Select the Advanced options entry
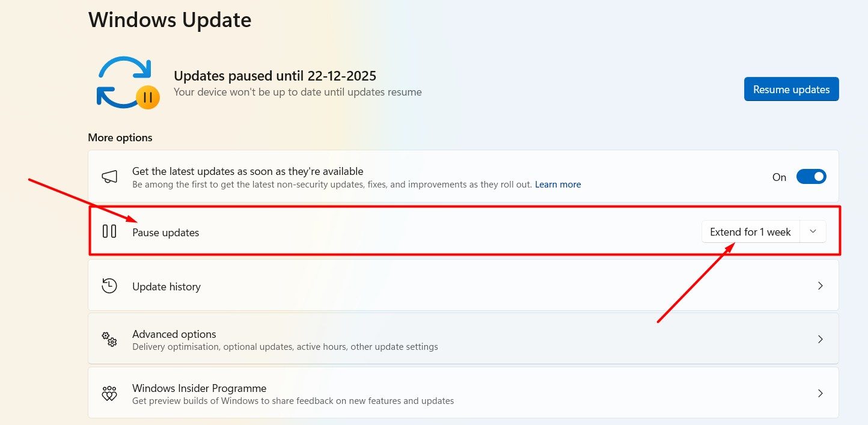Screen dimensions: 868x425 click(x=174, y=334)
